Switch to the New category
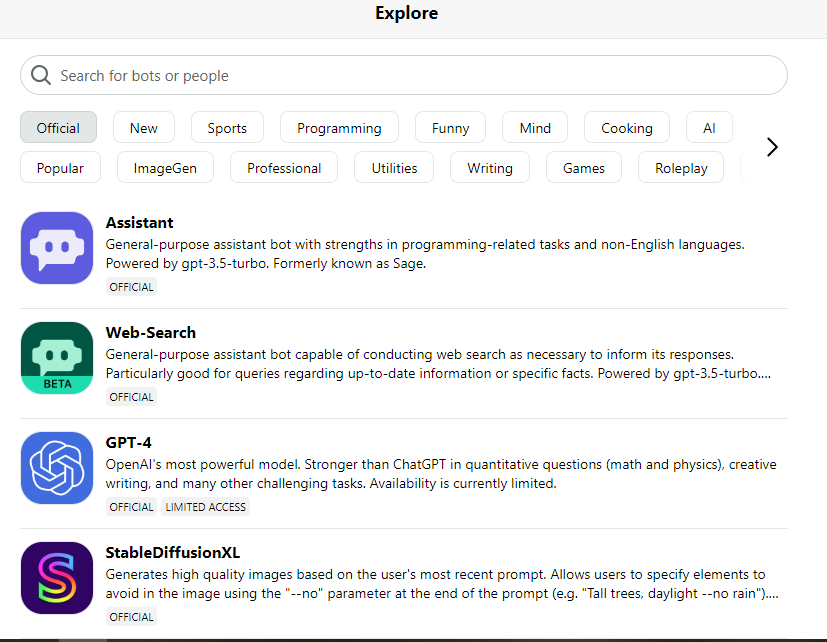The image size is (827, 642). tap(143, 128)
